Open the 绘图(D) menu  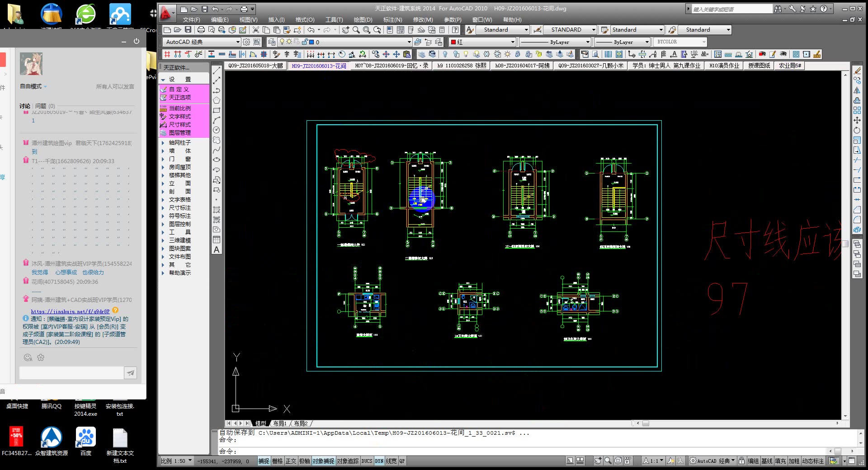point(363,20)
